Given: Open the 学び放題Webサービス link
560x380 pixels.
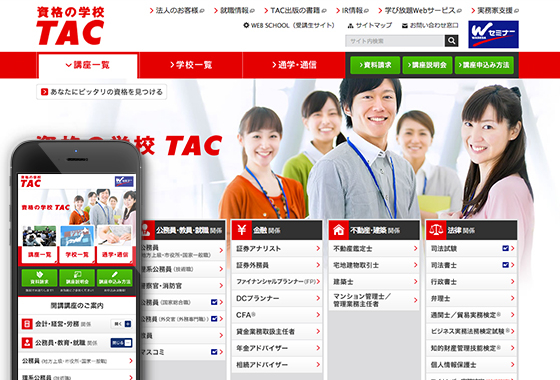Looking at the screenshot, I should coord(420,10).
